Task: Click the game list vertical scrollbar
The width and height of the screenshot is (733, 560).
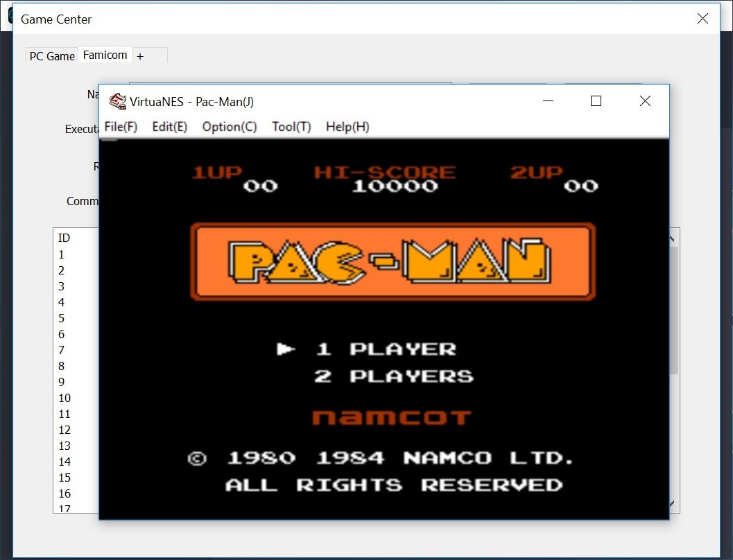Action: [x=674, y=370]
